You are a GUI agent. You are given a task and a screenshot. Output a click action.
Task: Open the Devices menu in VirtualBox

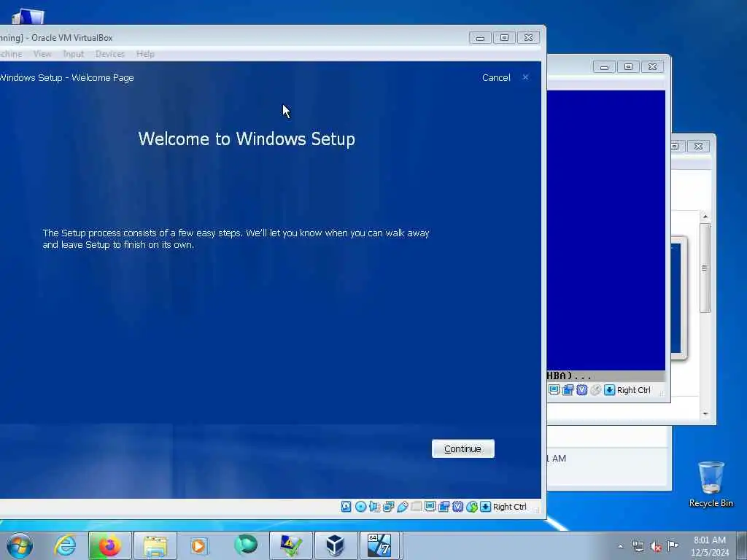[x=110, y=54]
